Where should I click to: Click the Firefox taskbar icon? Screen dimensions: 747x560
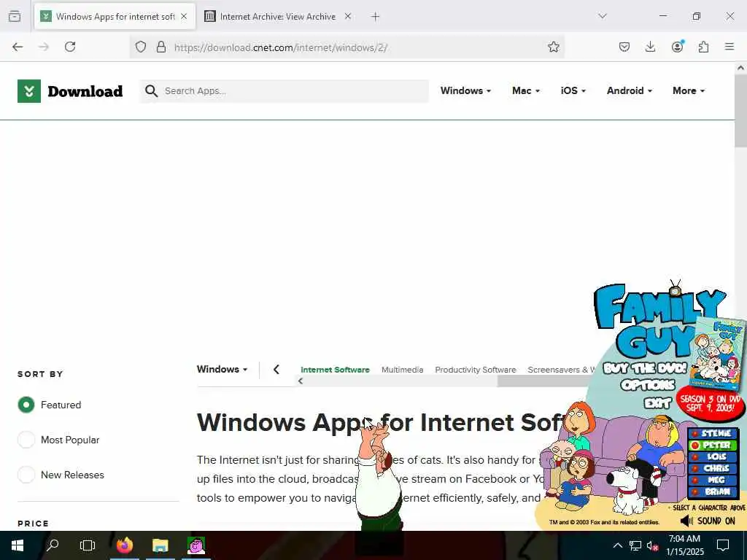point(125,545)
